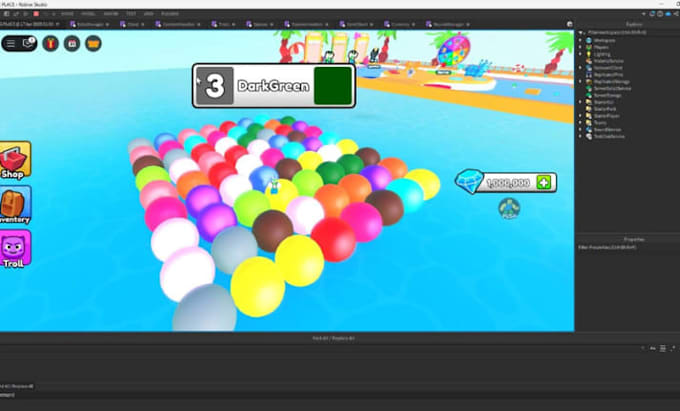The image size is (680, 411).
Task: Open the orange basket icon in top bar
Action: (x=93, y=43)
